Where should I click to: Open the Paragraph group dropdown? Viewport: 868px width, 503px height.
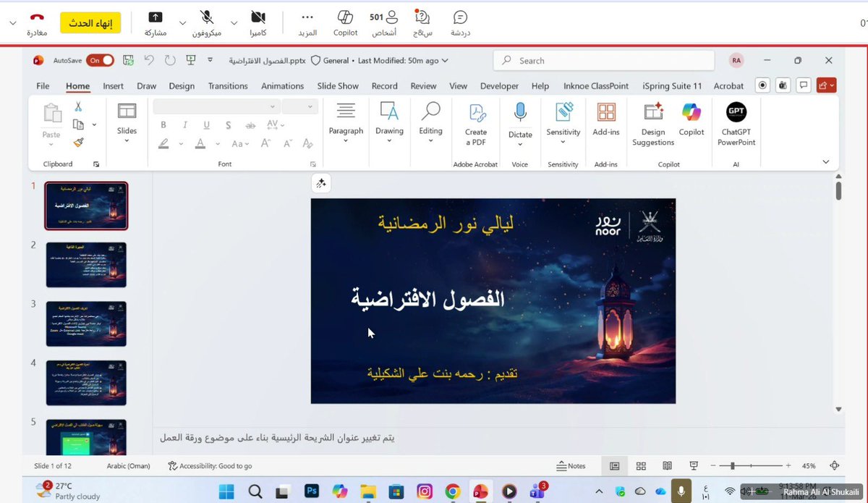tap(346, 122)
